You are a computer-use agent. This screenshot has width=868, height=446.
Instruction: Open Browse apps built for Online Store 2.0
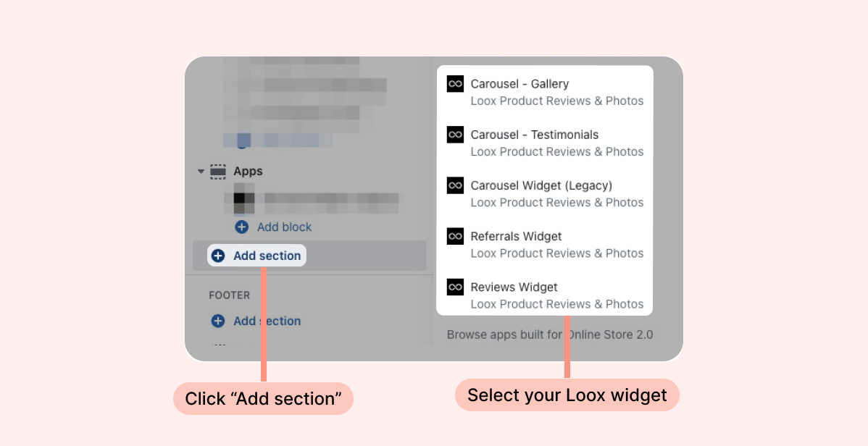point(550,334)
